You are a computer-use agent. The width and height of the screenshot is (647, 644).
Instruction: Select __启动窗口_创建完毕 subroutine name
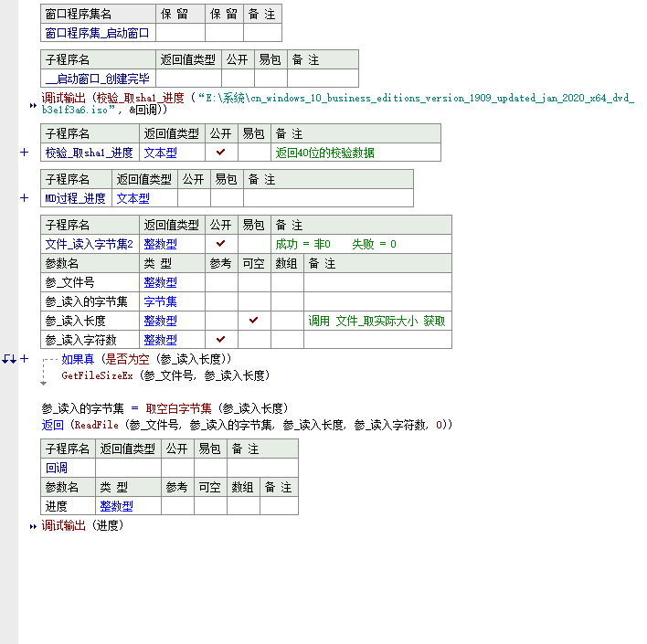(98, 78)
